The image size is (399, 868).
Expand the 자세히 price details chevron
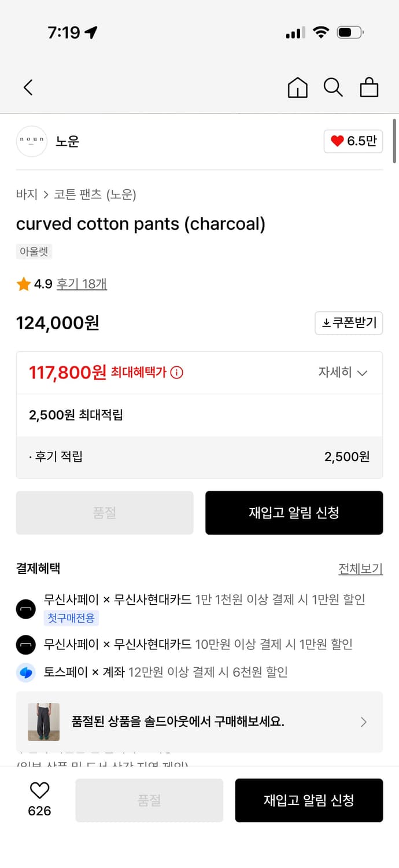point(343,373)
